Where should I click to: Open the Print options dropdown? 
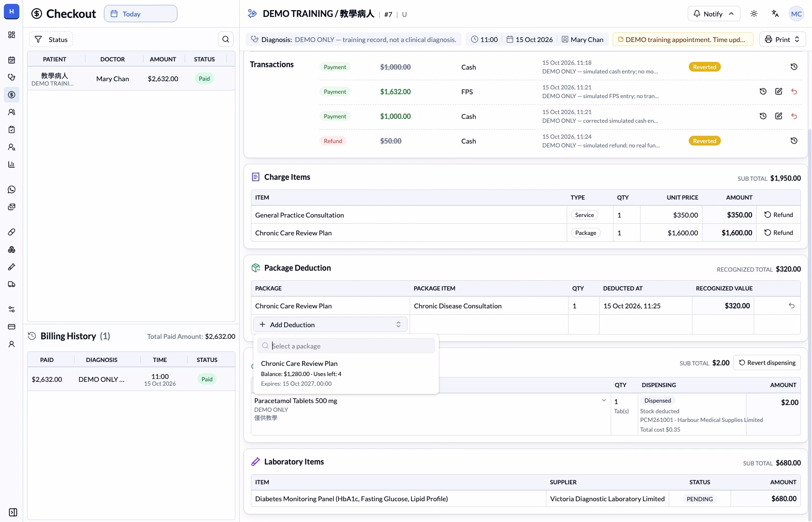pos(783,40)
